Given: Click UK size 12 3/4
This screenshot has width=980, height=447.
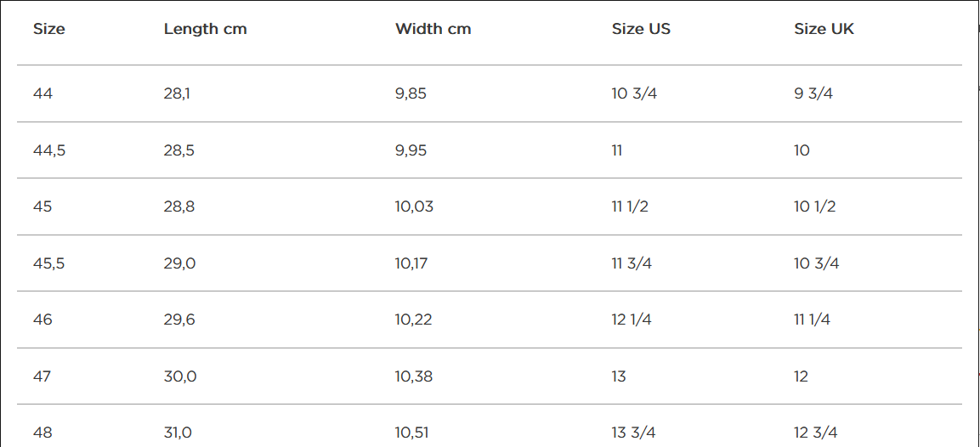Looking at the screenshot, I should click(x=816, y=433).
